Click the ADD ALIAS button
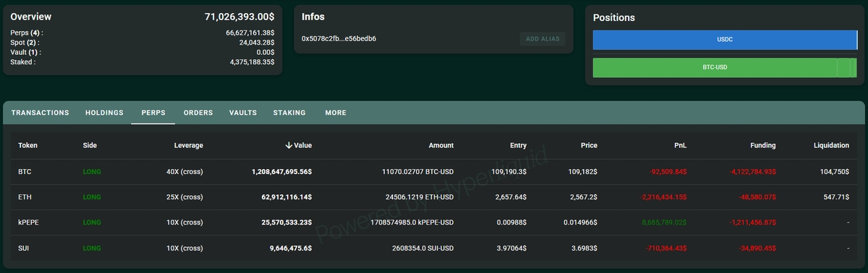 click(x=542, y=39)
